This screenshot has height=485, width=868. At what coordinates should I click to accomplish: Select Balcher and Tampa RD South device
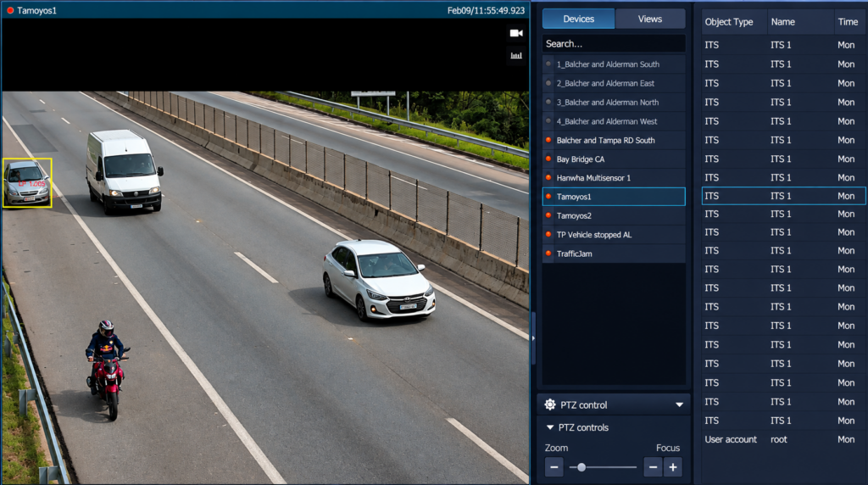coord(614,140)
